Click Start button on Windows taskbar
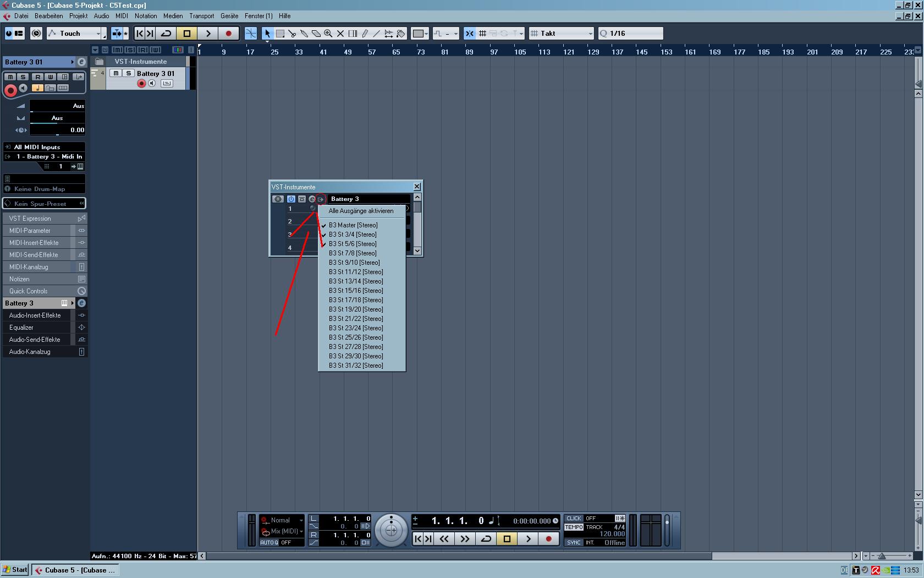 click(x=15, y=570)
